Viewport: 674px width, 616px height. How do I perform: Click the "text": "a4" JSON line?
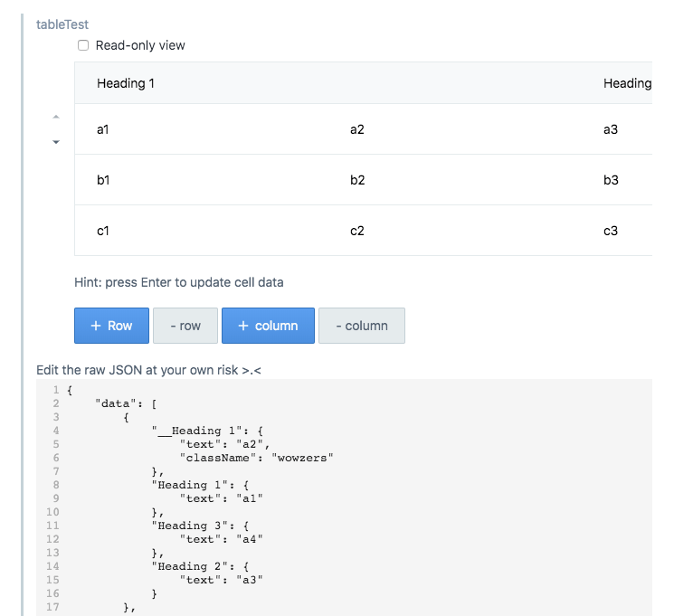(x=222, y=539)
